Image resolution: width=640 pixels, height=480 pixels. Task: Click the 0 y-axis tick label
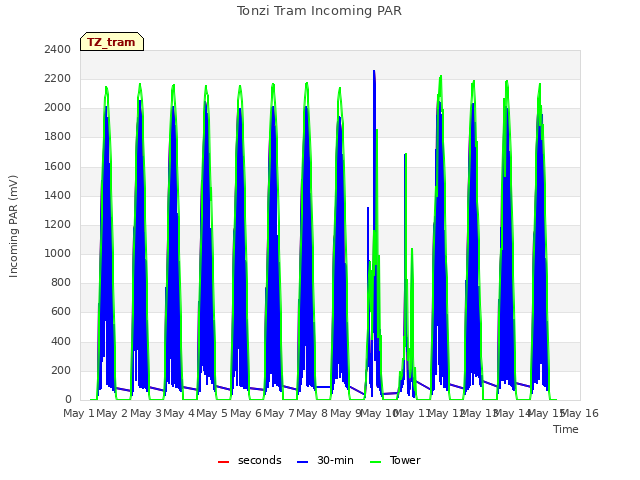point(68,400)
